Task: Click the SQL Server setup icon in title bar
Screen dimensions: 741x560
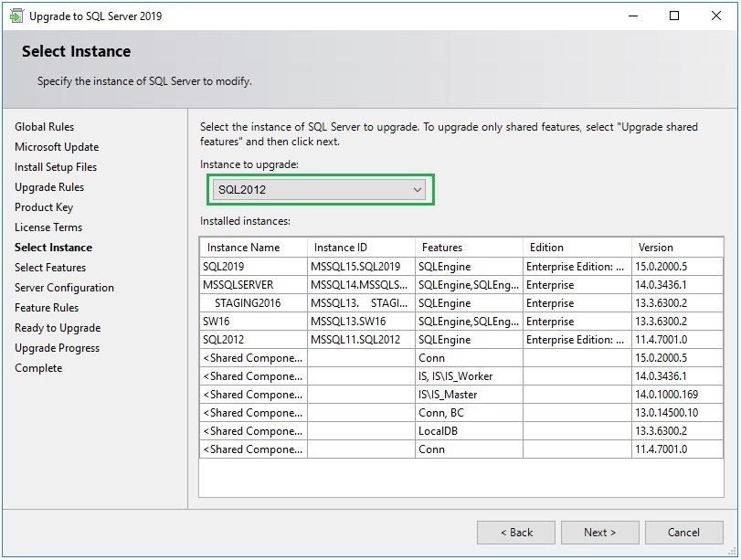Action: point(16,16)
